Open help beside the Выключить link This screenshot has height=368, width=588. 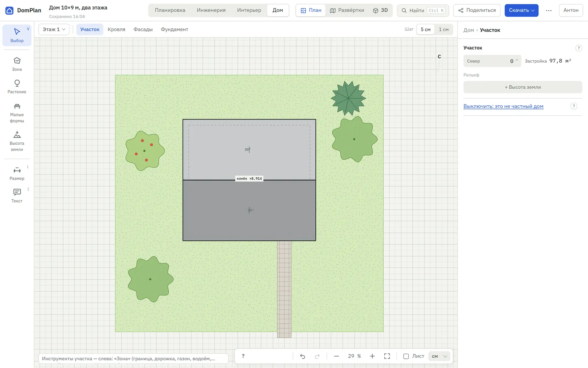(x=574, y=106)
